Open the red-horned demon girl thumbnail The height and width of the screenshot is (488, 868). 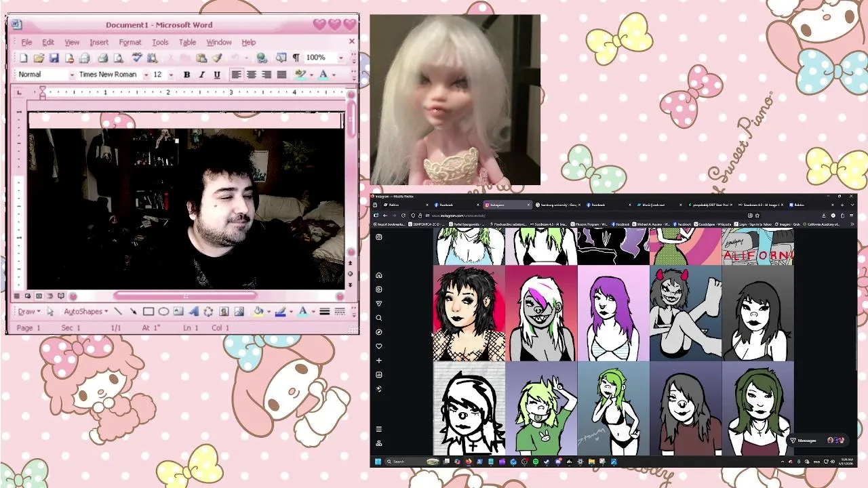coord(685,313)
